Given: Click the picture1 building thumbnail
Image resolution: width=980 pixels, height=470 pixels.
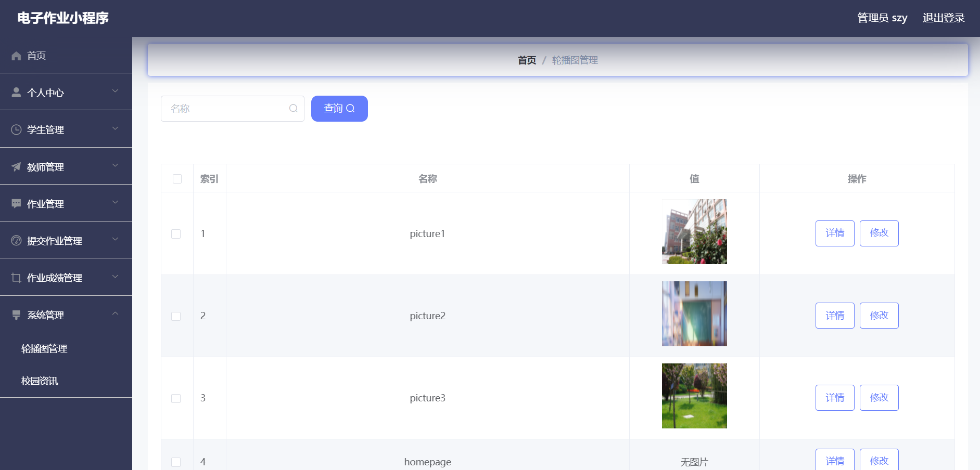Looking at the screenshot, I should [694, 232].
